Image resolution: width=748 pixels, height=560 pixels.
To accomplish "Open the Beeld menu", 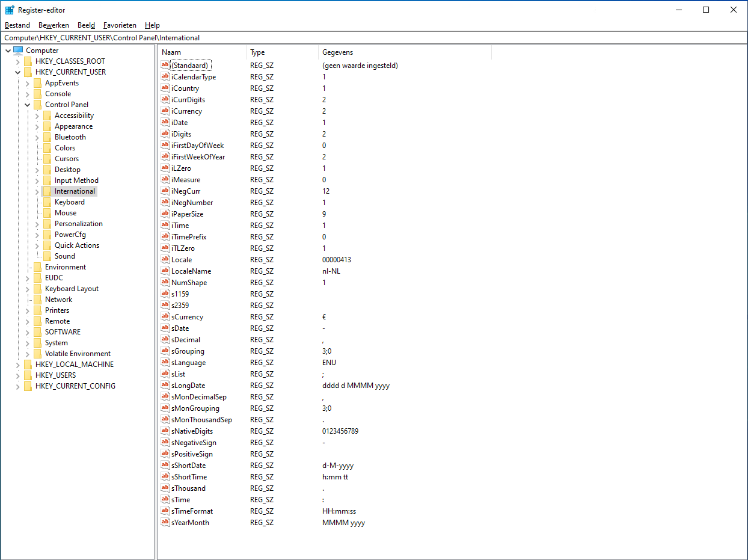I will click(86, 25).
